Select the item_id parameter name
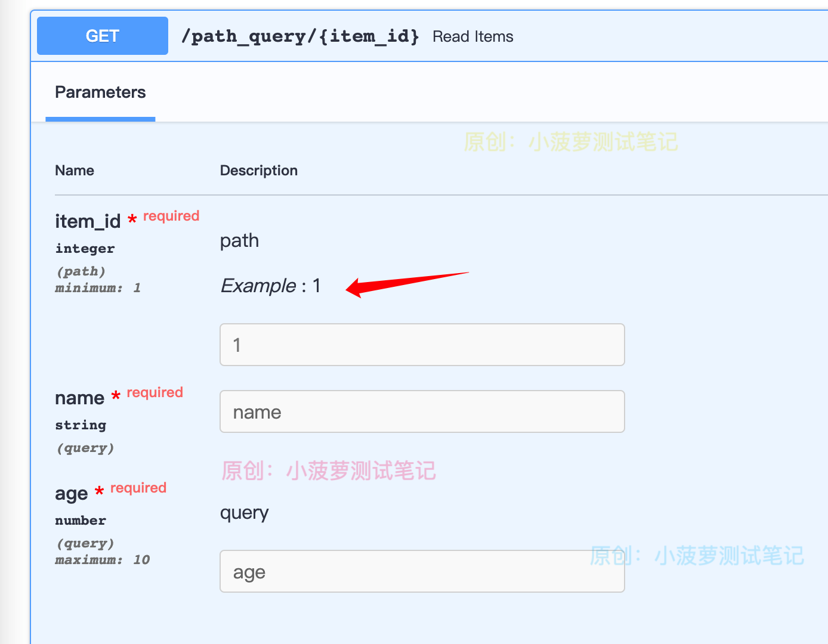828x644 pixels. point(88,221)
